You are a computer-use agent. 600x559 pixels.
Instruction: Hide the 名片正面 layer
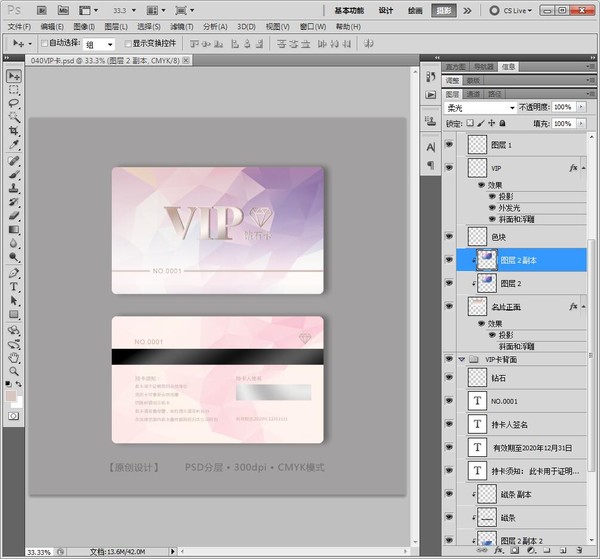tap(449, 306)
